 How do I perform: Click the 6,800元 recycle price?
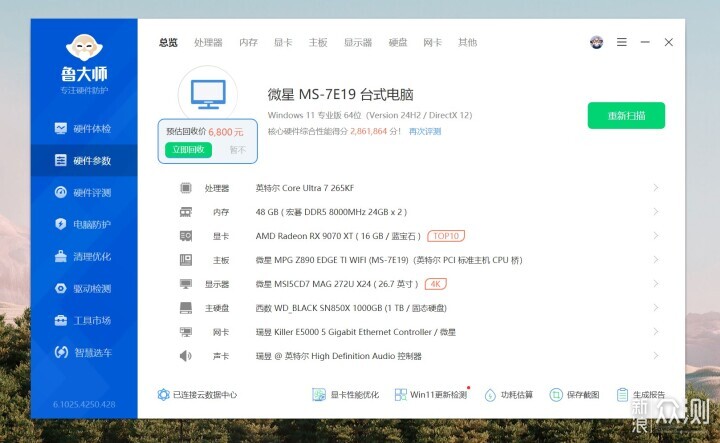(225, 132)
